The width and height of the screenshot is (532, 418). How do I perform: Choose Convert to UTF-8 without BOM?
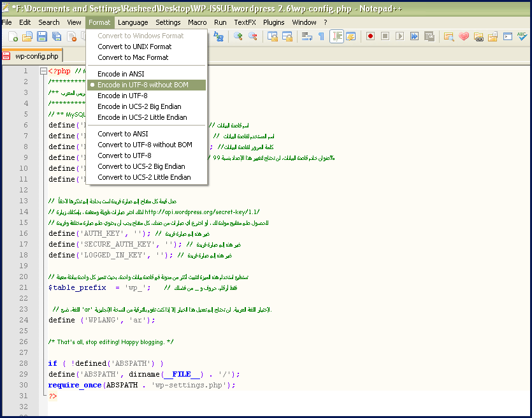point(145,145)
